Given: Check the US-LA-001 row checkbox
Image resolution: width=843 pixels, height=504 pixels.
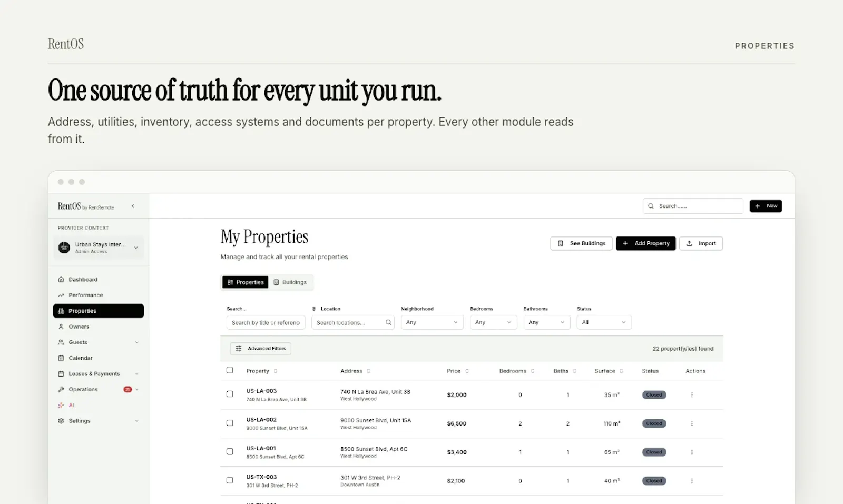Looking at the screenshot, I should 230,451.
